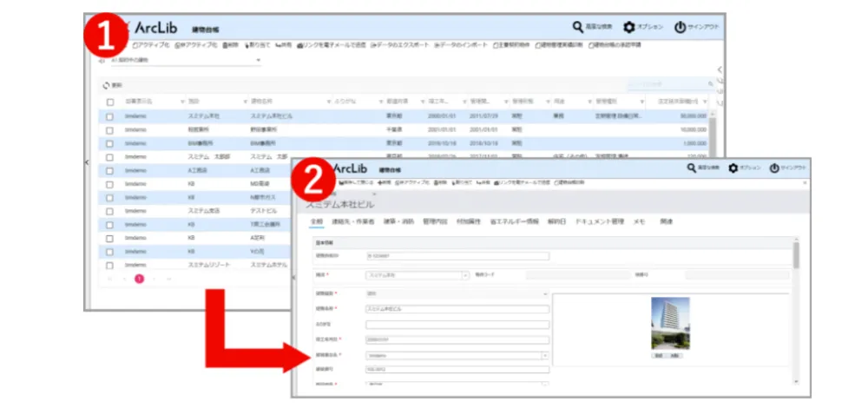Click the building name field スミテム本社ビル in form

click(x=457, y=309)
